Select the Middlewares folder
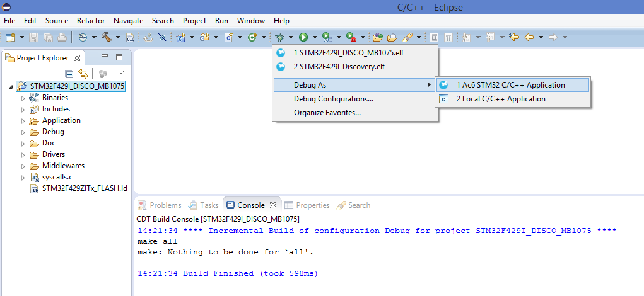Screen dimensions: 644x296 click(63, 166)
